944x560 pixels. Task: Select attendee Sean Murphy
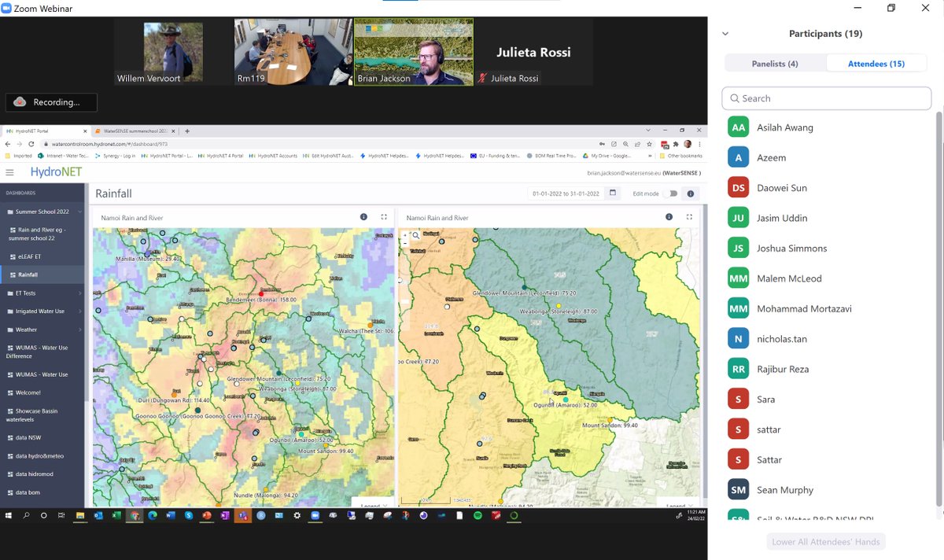[826, 489]
